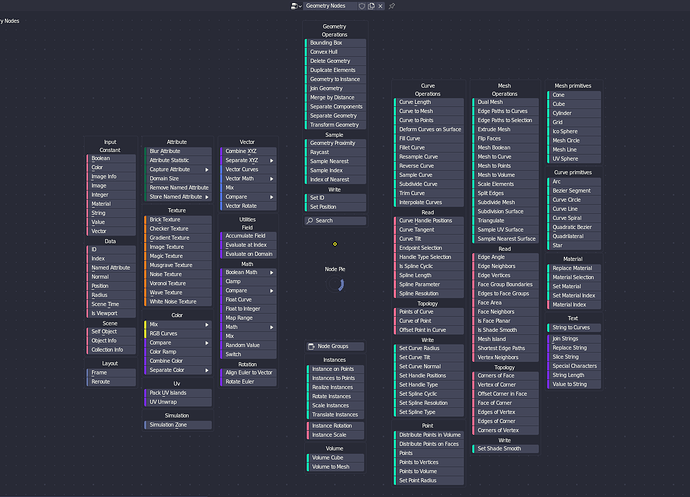Toggle the pin node tree icon

[x=392, y=6]
